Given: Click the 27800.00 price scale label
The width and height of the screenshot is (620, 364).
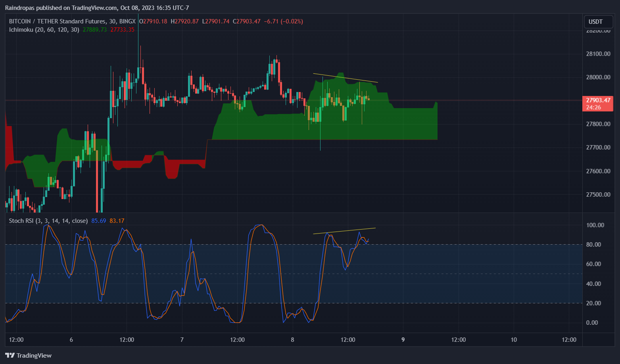Looking at the screenshot, I should click(x=598, y=124).
